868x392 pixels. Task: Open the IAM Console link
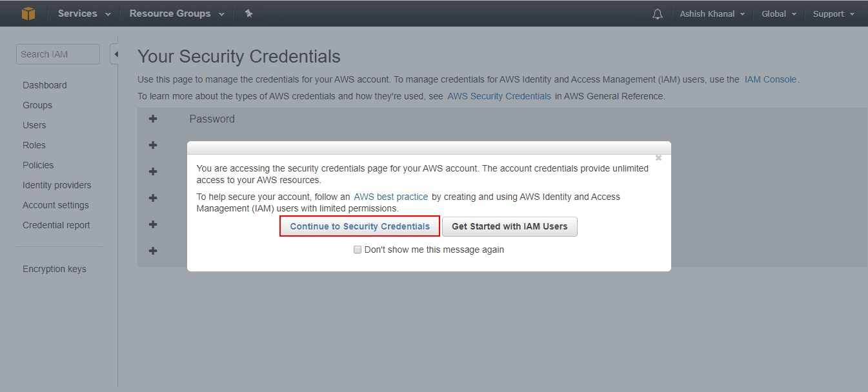[770, 79]
